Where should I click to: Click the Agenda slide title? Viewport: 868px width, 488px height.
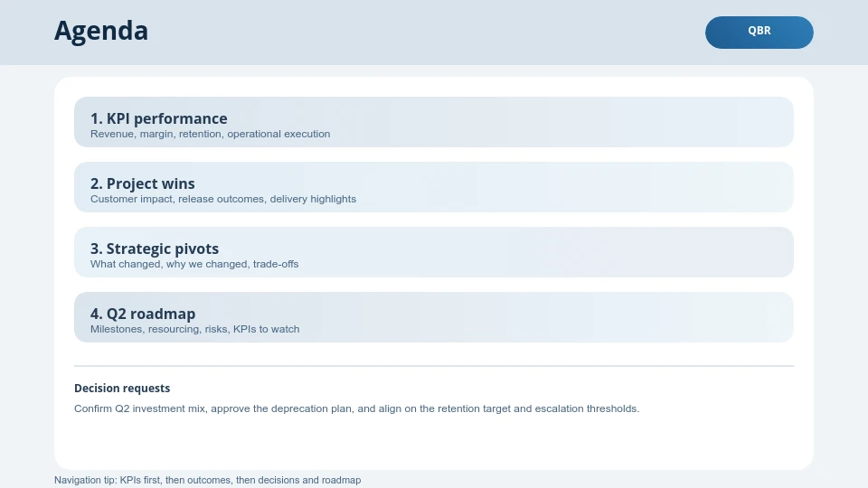[101, 32]
